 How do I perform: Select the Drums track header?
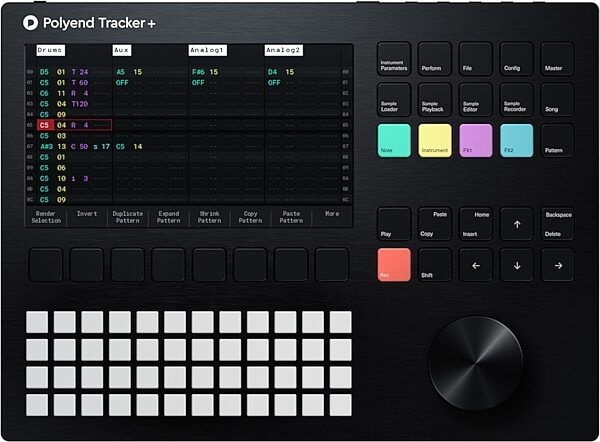[x=51, y=50]
